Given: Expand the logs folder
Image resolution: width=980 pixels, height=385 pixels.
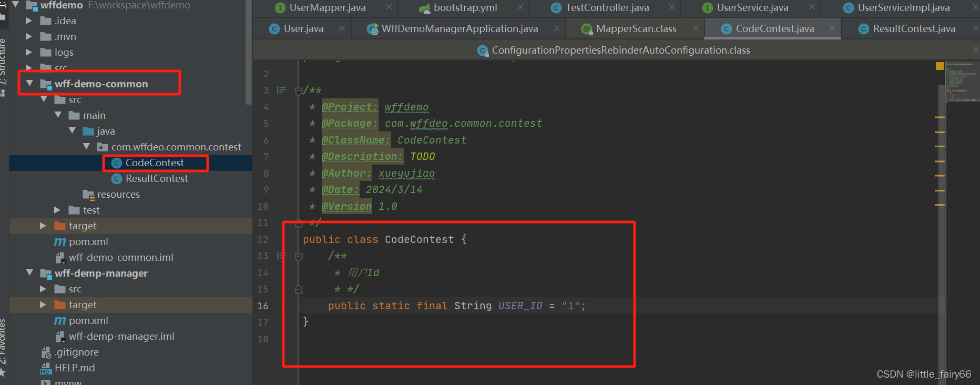Looking at the screenshot, I should click(x=29, y=53).
